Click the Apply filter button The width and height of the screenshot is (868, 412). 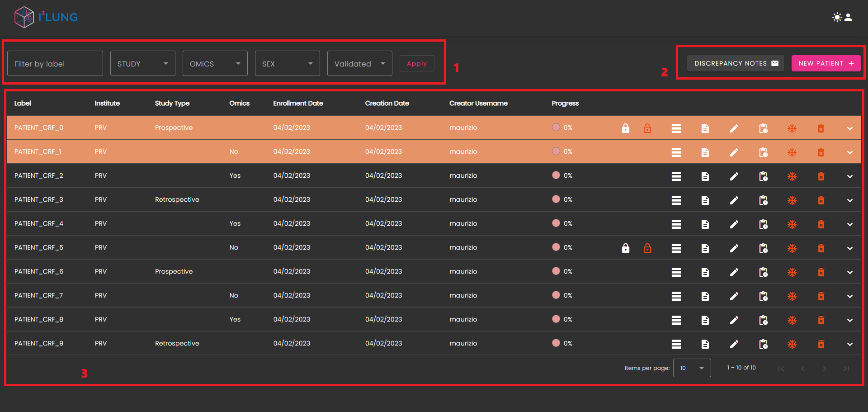[x=416, y=64]
